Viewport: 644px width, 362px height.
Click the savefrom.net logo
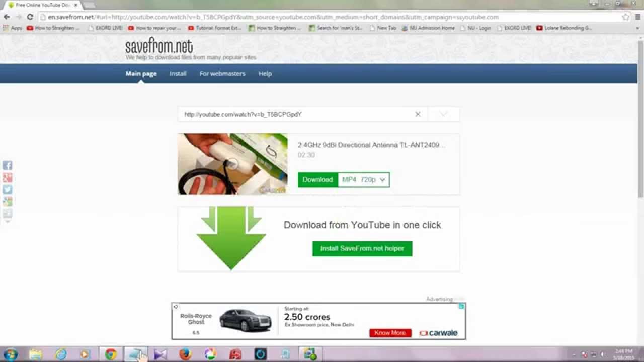[x=159, y=47]
